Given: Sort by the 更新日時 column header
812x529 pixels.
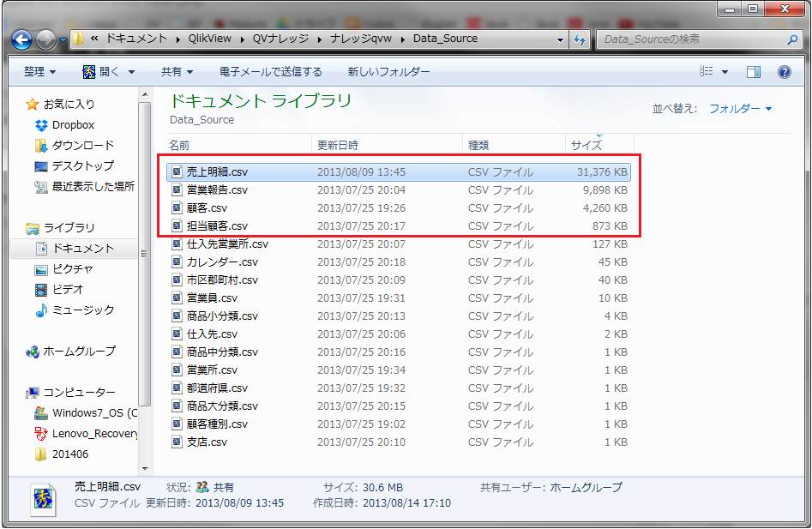Looking at the screenshot, I should [x=387, y=146].
